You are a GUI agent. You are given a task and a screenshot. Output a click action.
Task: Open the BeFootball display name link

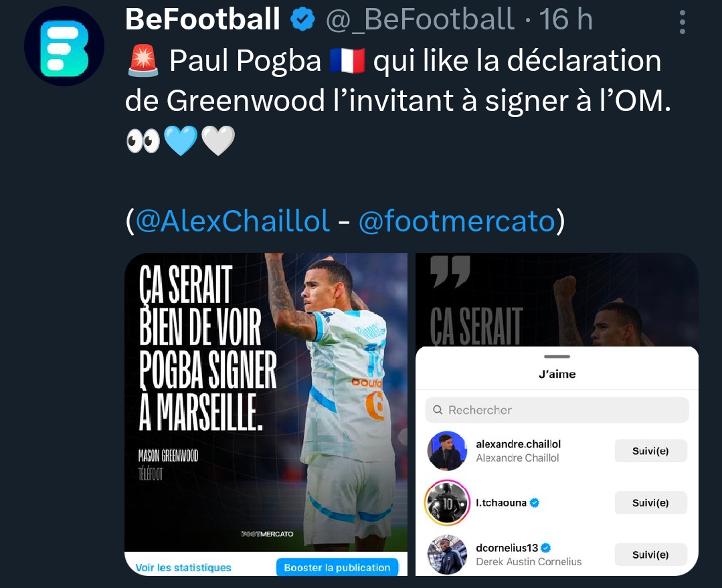coord(202,20)
